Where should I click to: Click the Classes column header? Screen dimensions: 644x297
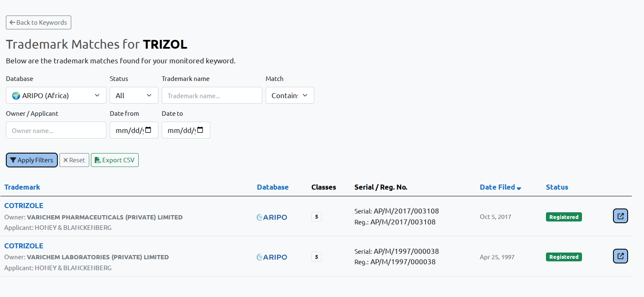pyautogui.click(x=323, y=187)
